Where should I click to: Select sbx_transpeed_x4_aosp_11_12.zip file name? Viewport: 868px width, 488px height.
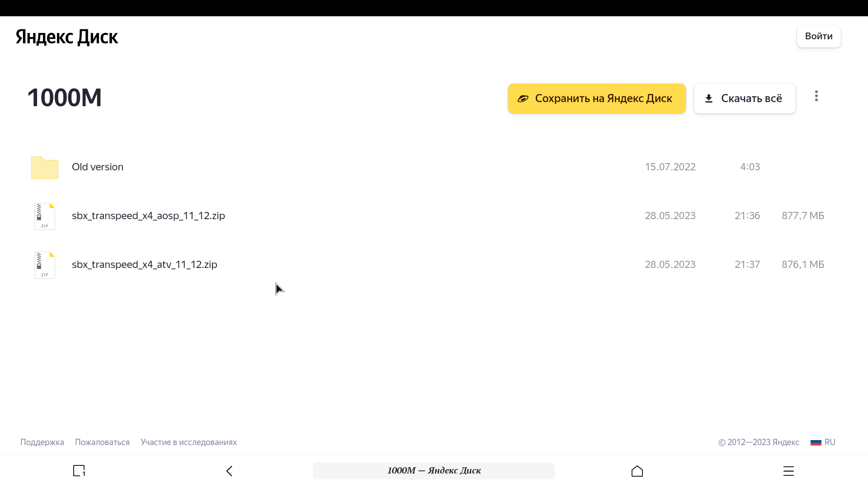pyautogui.click(x=148, y=216)
